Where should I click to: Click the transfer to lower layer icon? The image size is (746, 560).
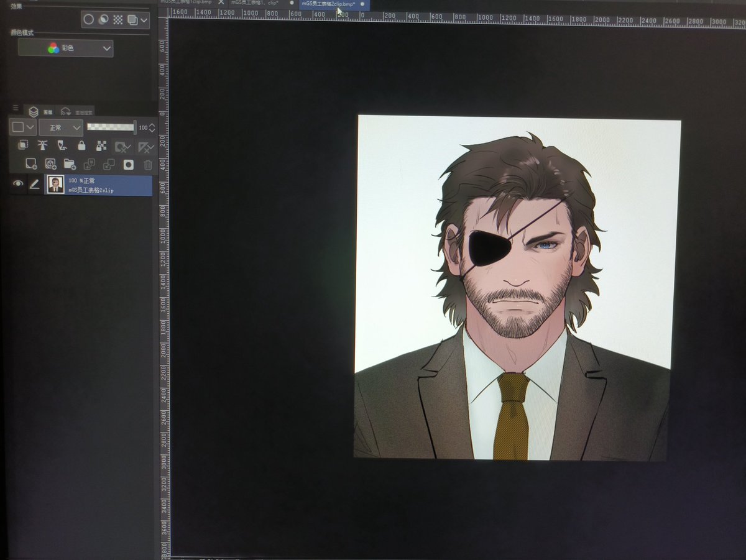click(x=89, y=164)
